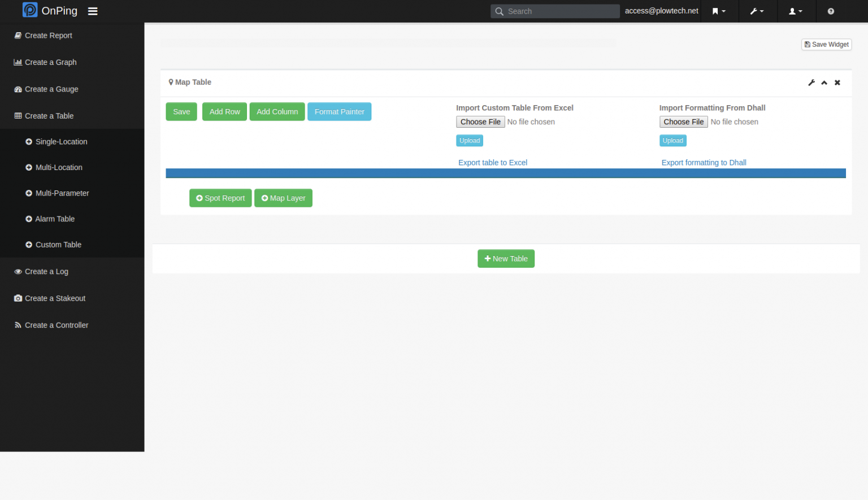The width and height of the screenshot is (868, 500).
Task: Open the bookmarks dropdown in top bar
Action: pyautogui.click(x=719, y=11)
